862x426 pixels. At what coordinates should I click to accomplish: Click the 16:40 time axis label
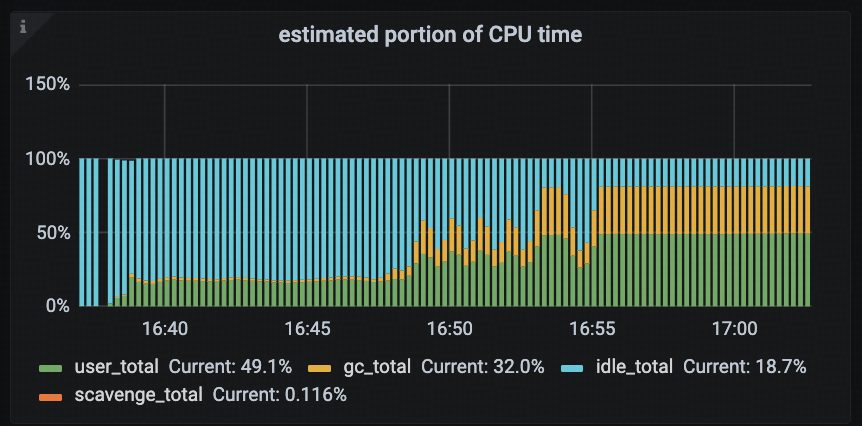pos(164,329)
